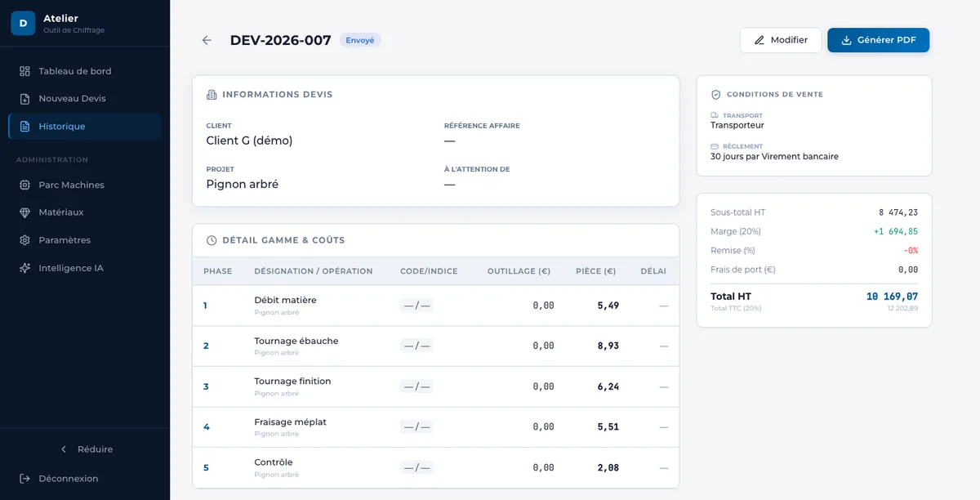
Task: Click the 'Pièce (€)' column header
Action: pyautogui.click(x=595, y=271)
